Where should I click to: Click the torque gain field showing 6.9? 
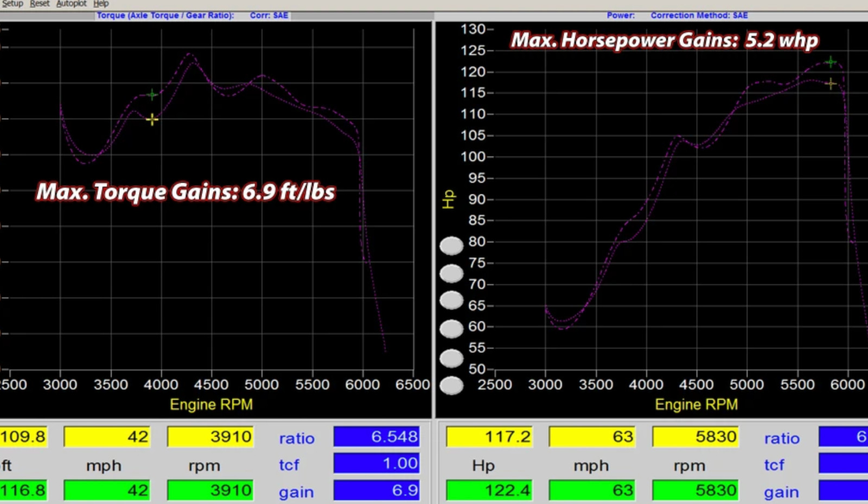point(376,490)
